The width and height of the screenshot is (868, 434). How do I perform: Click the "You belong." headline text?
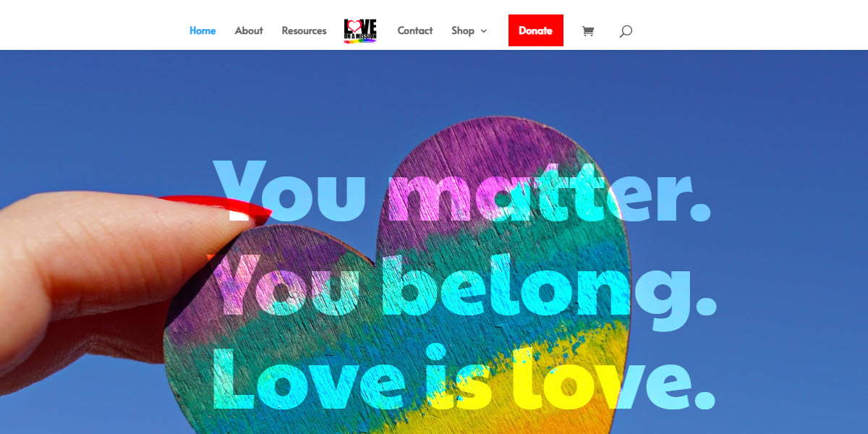[464, 286]
